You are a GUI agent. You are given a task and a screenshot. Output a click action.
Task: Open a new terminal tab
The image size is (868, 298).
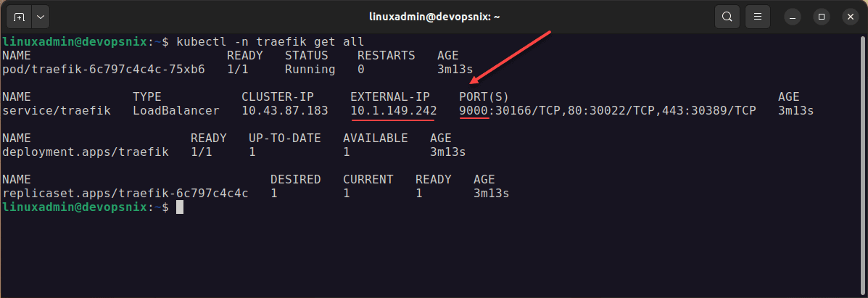(x=18, y=16)
